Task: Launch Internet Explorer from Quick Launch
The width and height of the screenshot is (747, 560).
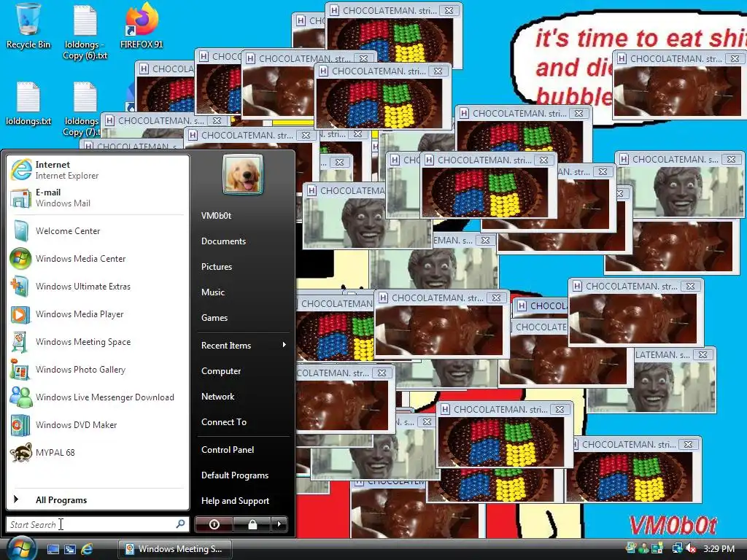Action: (x=88, y=549)
